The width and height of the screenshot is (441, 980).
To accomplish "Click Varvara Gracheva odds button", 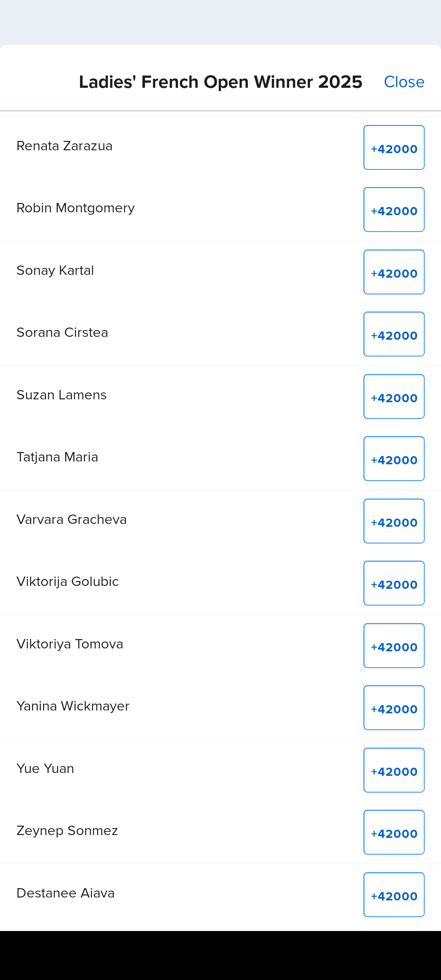I will 394,521.
